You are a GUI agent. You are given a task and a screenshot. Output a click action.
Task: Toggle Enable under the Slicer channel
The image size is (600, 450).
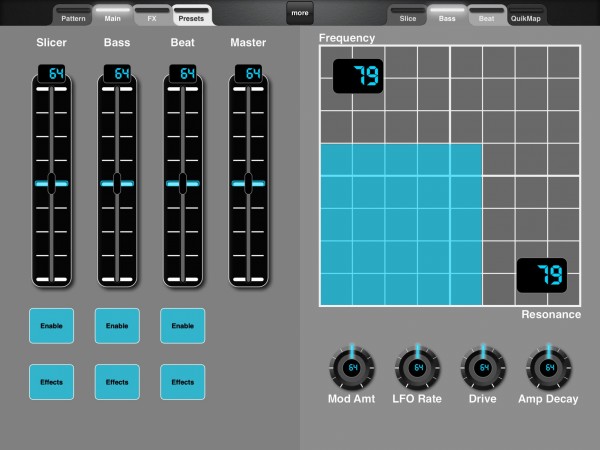pyautogui.click(x=51, y=326)
